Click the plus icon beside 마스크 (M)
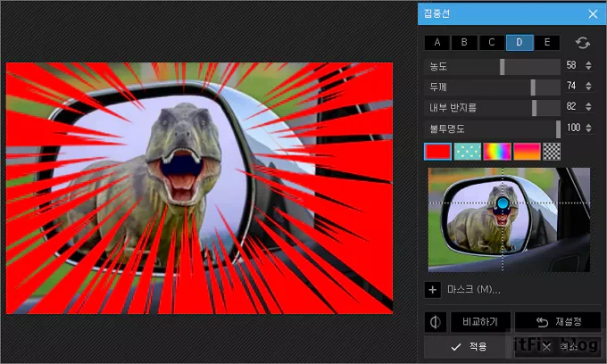607x364 pixels. (432, 290)
